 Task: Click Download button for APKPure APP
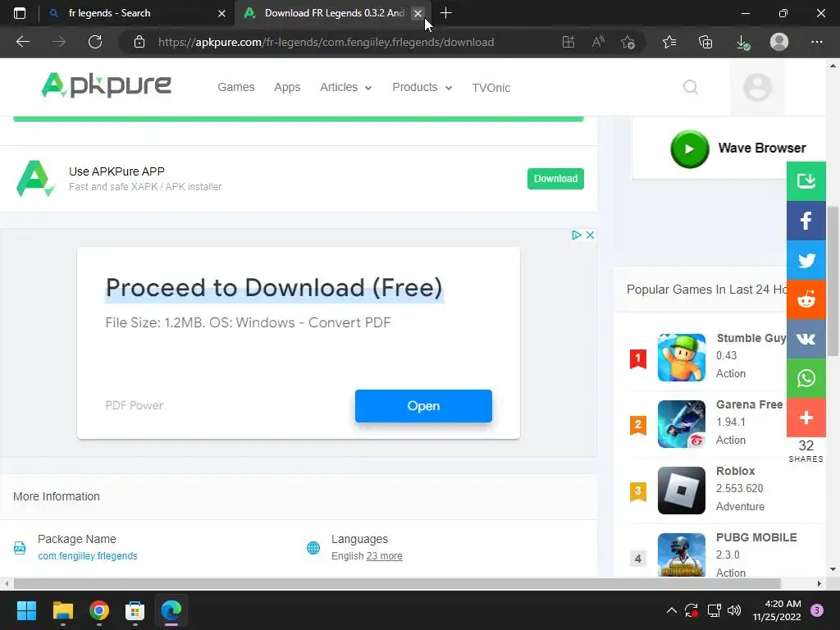click(x=555, y=179)
